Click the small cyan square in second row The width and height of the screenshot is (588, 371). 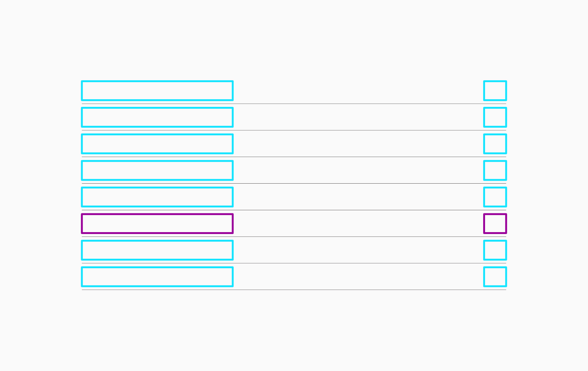(495, 117)
